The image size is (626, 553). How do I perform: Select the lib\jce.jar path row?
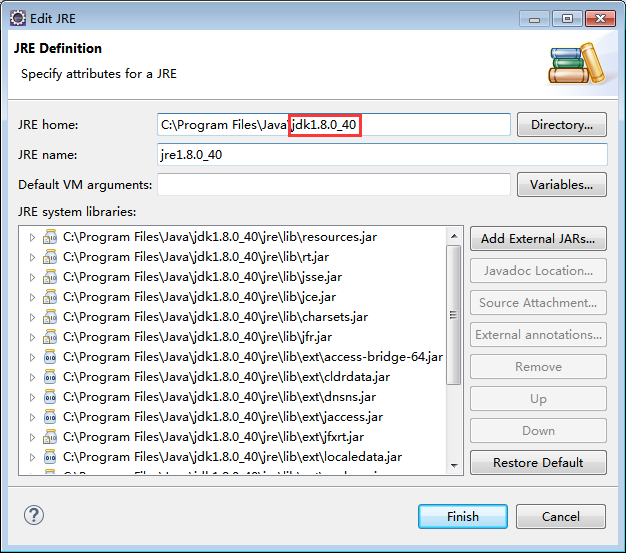click(x=200, y=297)
